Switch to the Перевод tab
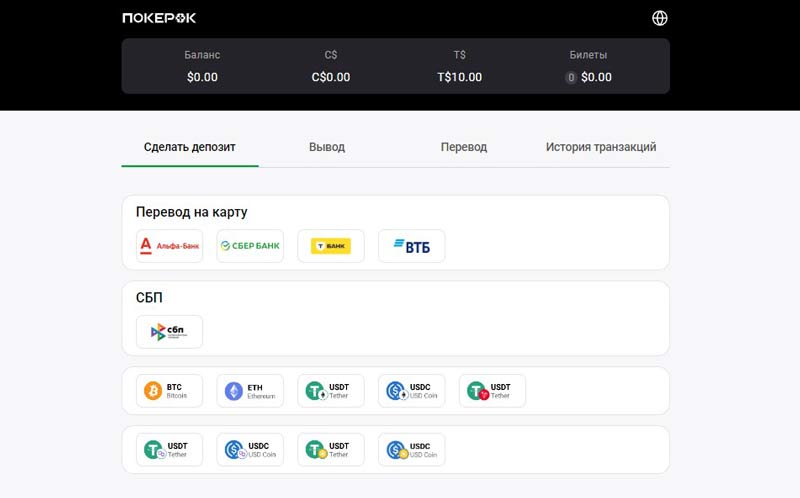 pyautogui.click(x=464, y=147)
